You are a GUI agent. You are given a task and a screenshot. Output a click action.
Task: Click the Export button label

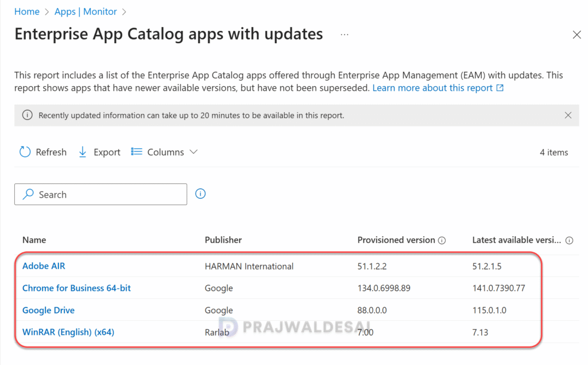point(107,152)
